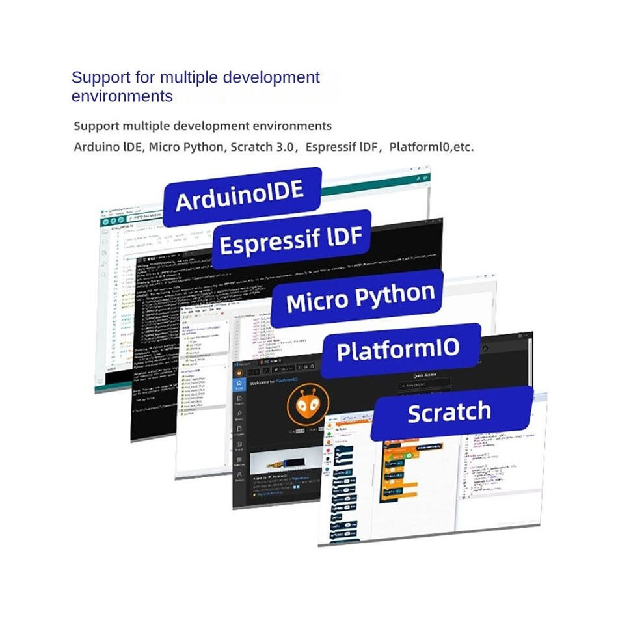Open Projects in PlatformIO sidebar
This screenshot has width=644, height=644.
(x=239, y=399)
